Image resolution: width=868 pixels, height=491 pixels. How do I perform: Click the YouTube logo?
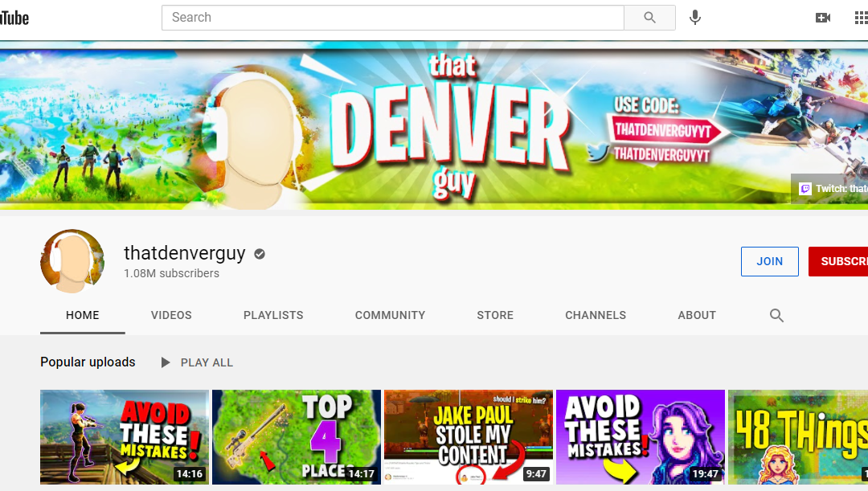(14, 18)
